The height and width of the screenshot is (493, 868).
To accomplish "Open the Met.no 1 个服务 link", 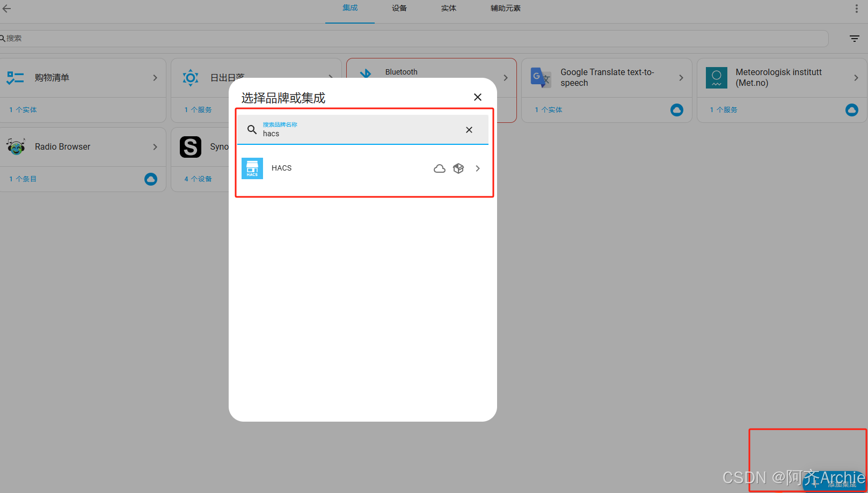I will pos(724,110).
